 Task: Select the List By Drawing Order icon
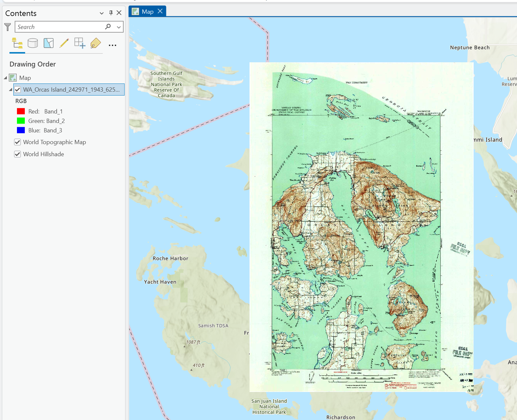click(17, 43)
